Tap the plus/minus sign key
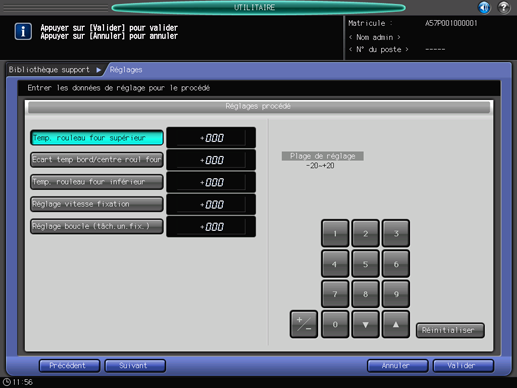Screen dimensions: 517x388 pyautogui.click(x=304, y=324)
